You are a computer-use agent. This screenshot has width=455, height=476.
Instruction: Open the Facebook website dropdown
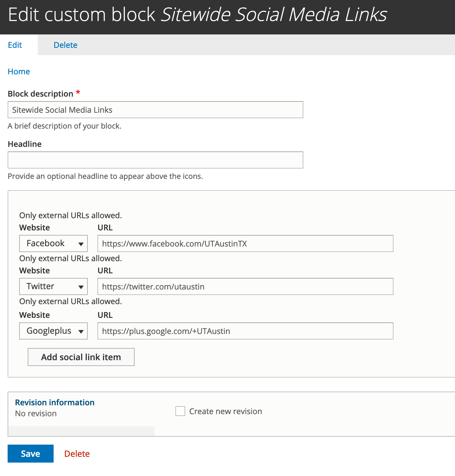click(x=53, y=243)
